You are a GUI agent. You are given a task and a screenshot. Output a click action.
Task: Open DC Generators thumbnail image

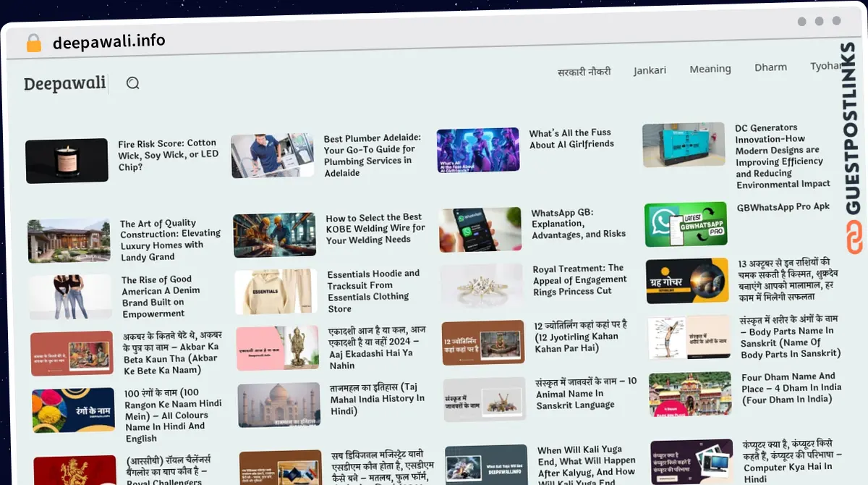point(684,145)
